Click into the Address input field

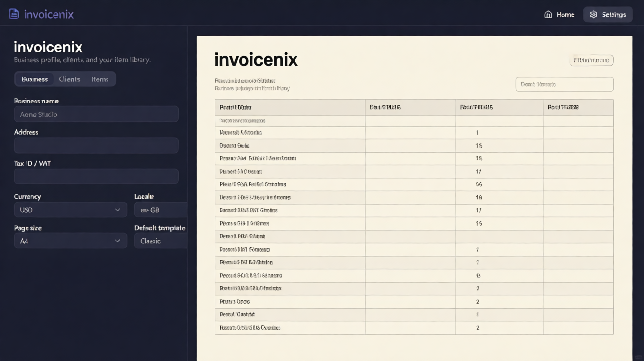coord(96,146)
